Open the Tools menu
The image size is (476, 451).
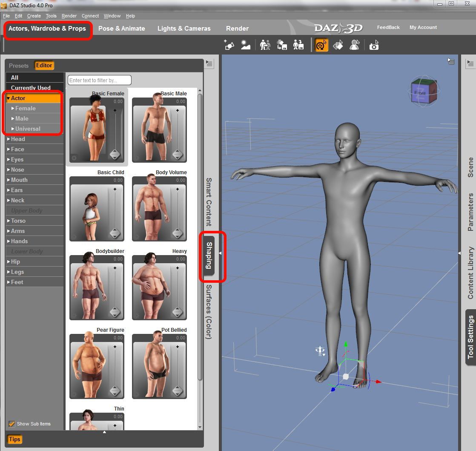[51, 16]
